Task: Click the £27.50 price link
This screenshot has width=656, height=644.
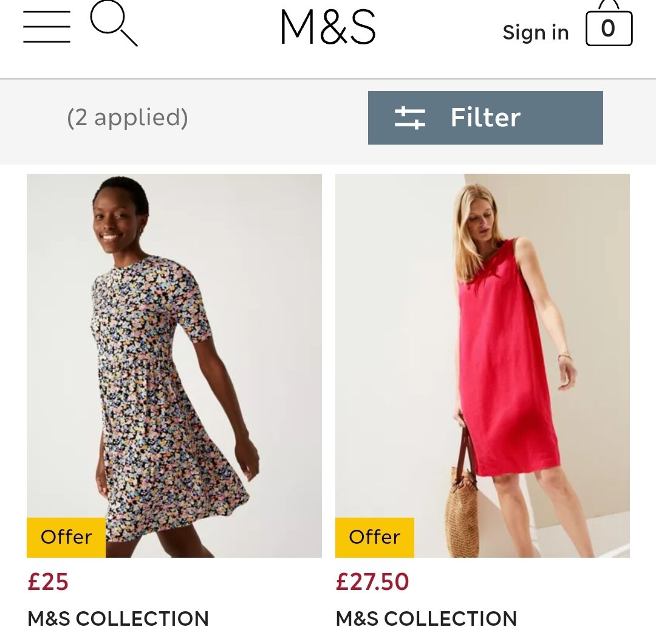Action: click(x=372, y=581)
